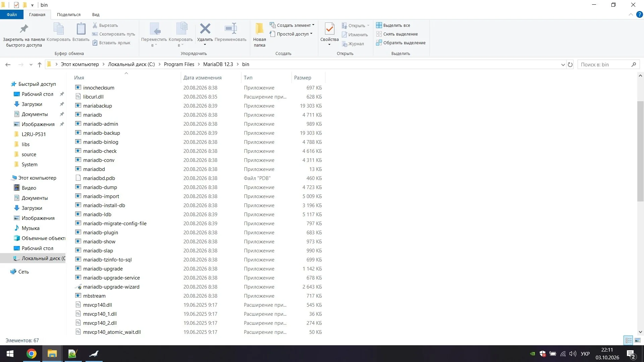644x362 pixels.
Task: Click Copy path (Скопировать путь)
Action: (x=114, y=34)
